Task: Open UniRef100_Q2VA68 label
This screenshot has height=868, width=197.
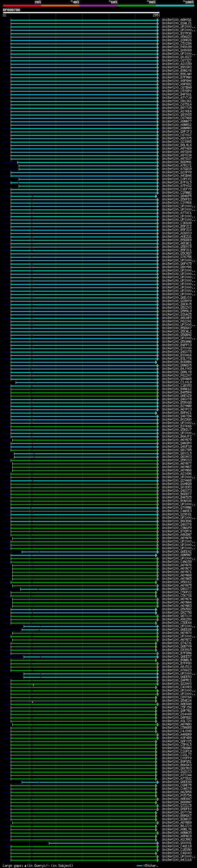Action: click(177, 481)
